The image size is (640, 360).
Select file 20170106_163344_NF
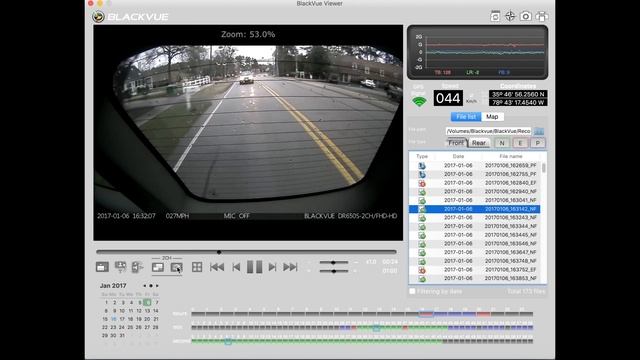click(475, 226)
